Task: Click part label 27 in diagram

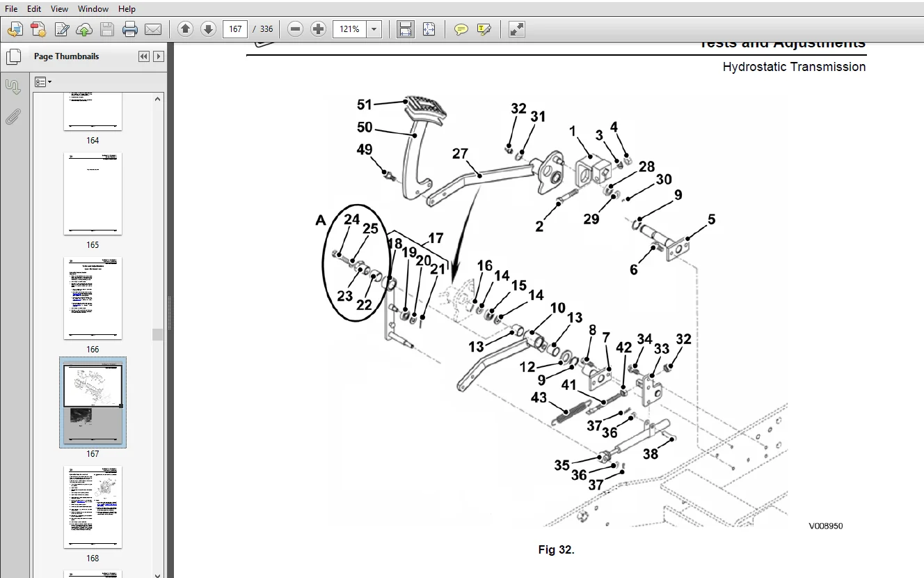Action: click(x=460, y=153)
